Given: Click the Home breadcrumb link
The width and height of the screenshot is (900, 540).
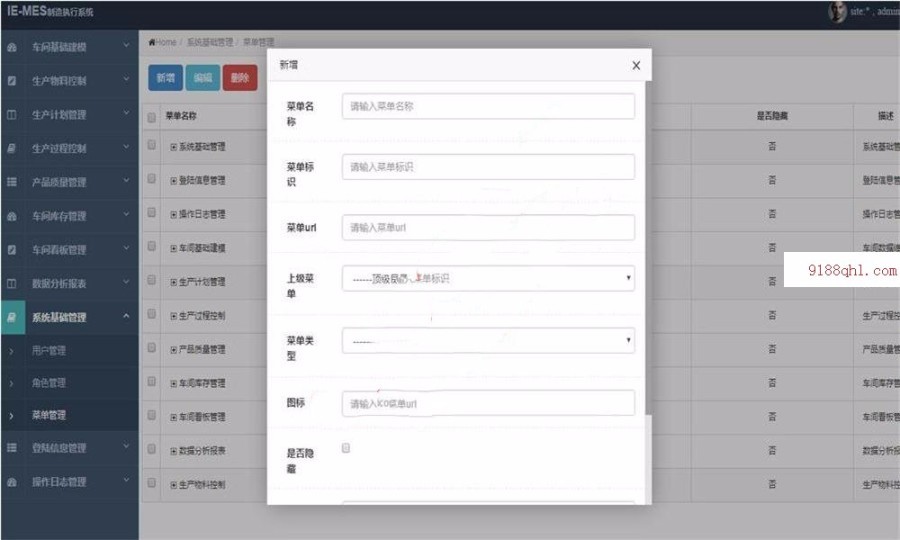Looking at the screenshot, I should [x=166, y=42].
